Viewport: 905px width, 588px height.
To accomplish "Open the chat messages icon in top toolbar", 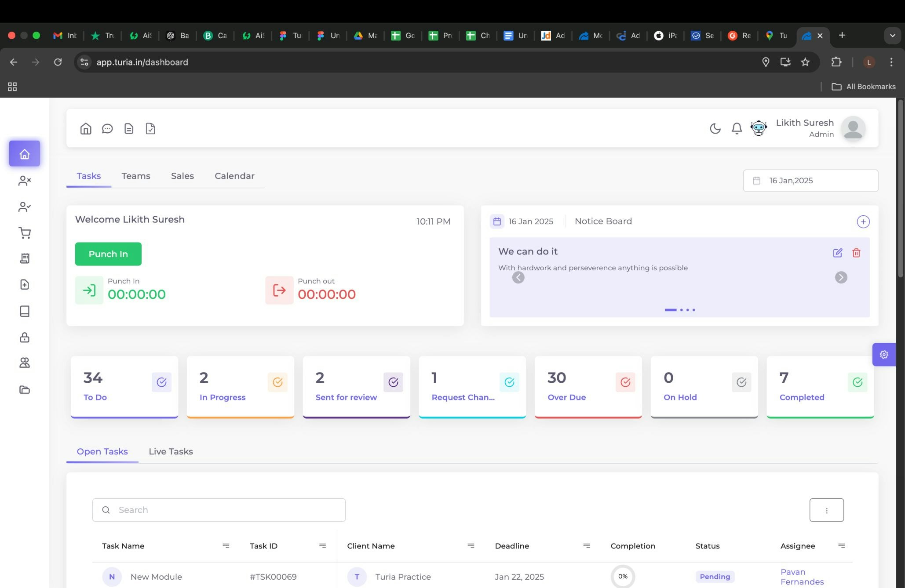I will tap(107, 128).
